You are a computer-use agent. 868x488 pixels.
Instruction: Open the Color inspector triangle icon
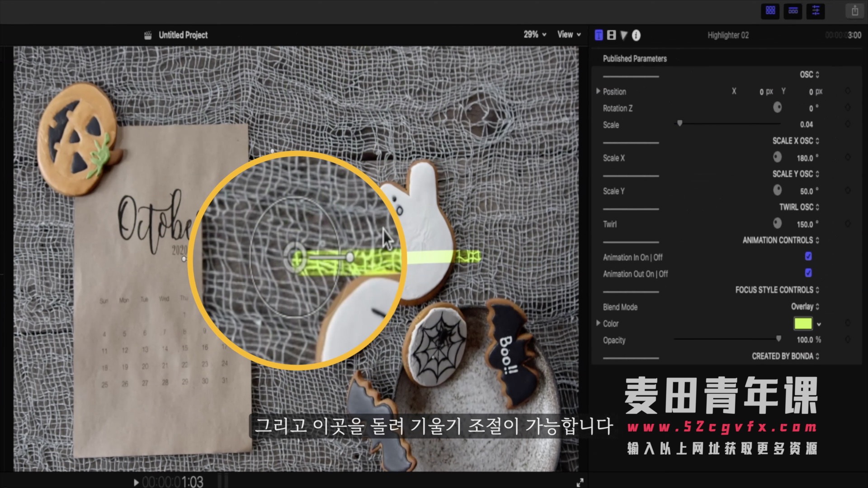[624, 35]
